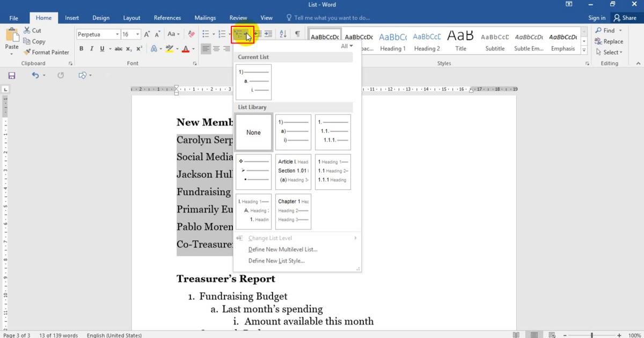
Task: Activate the Format Painter brush
Action: (x=27, y=52)
